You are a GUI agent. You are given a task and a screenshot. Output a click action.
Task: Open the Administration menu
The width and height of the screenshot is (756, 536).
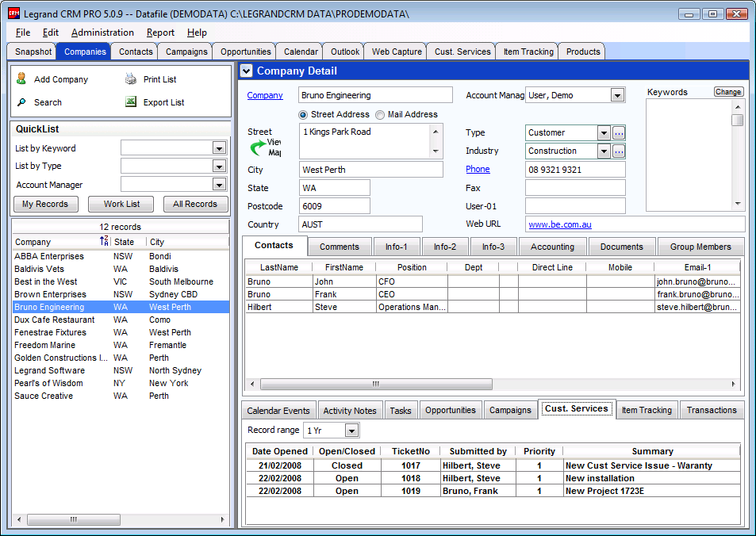102,33
